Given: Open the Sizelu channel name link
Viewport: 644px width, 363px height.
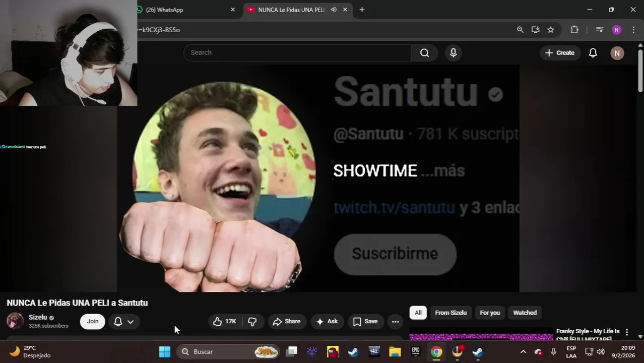Looking at the screenshot, I should pos(38,318).
